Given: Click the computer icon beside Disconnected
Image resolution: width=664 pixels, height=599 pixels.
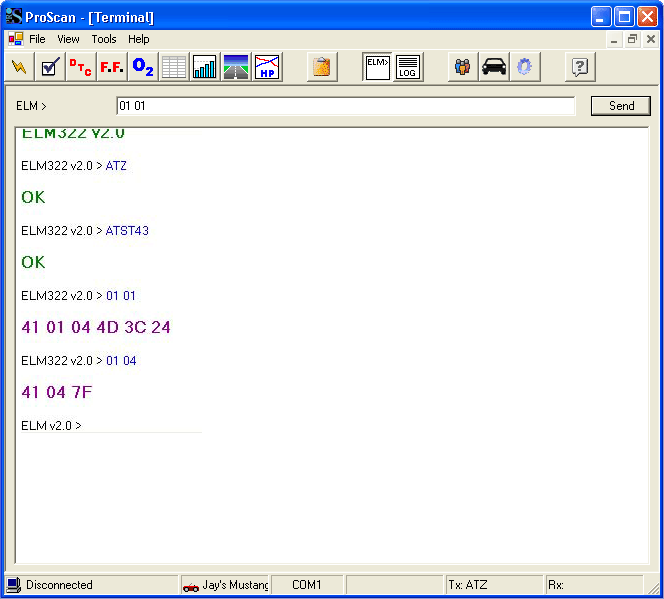Looking at the screenshot, I should 14,585.
